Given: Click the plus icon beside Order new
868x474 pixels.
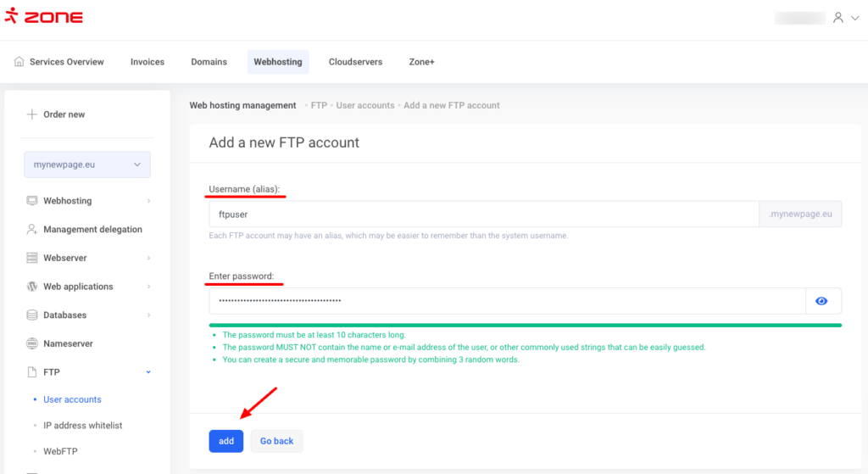Looking at the screenshot, I should click(31, 114).
